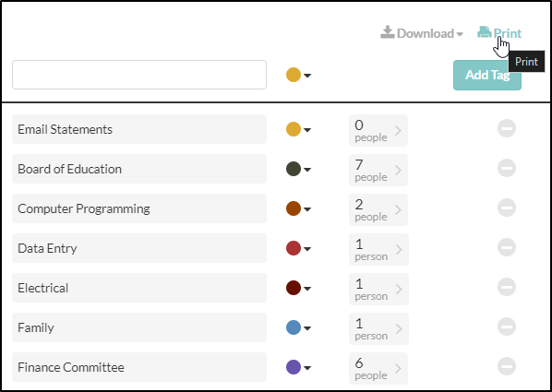Open Computer Programming color dropdown
This screenshot has height=392, width=552.
point(298,208)
